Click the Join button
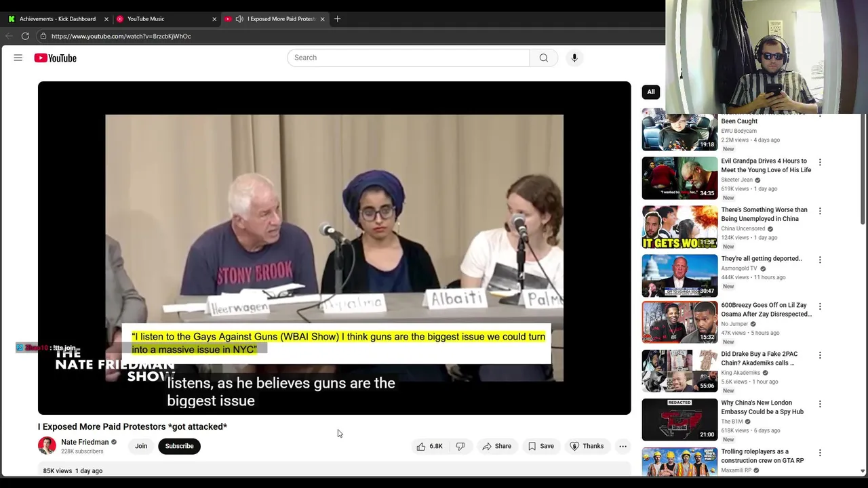The height and width of the screenshot is (488, 868). pos(141,446)
